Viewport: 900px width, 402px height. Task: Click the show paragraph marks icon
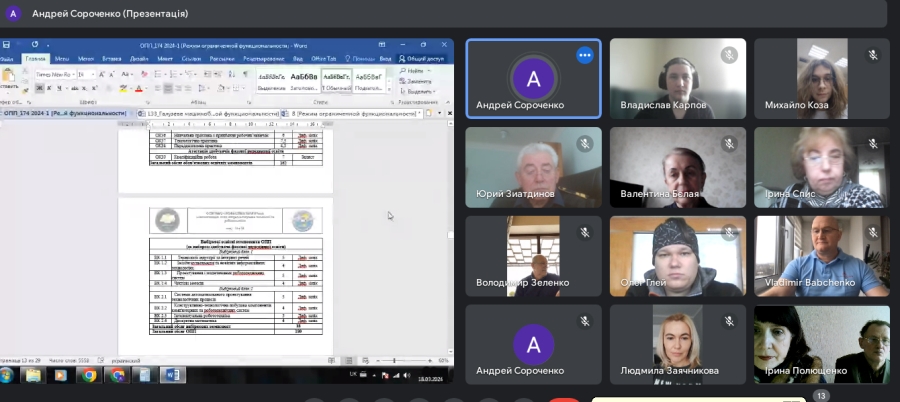(245, 74)
